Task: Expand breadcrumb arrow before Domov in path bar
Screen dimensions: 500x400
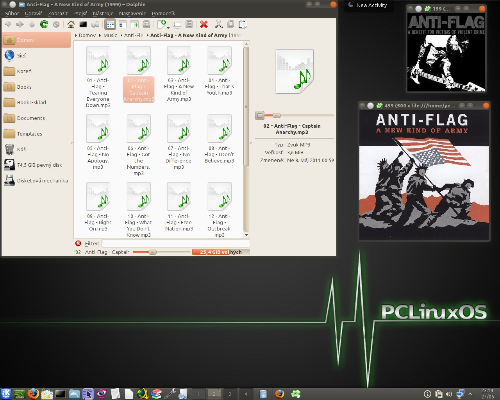Action: pyautogui.click(x=76, y=35)
